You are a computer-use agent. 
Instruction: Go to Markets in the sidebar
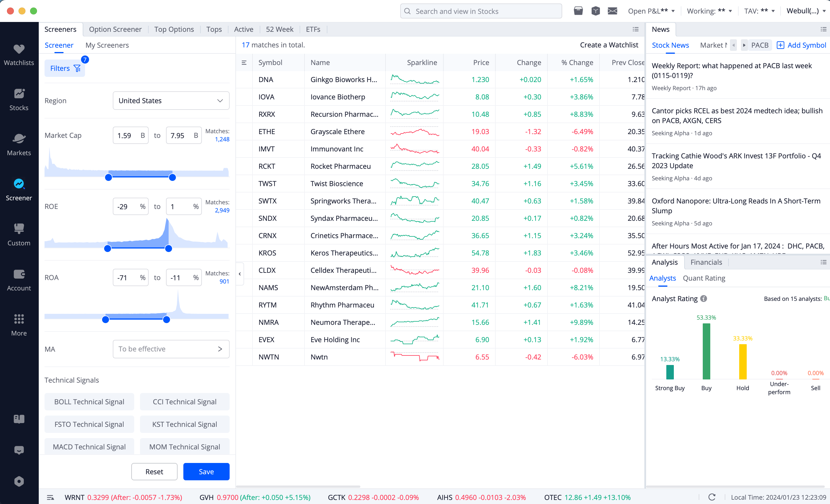(x=19, y=145)
